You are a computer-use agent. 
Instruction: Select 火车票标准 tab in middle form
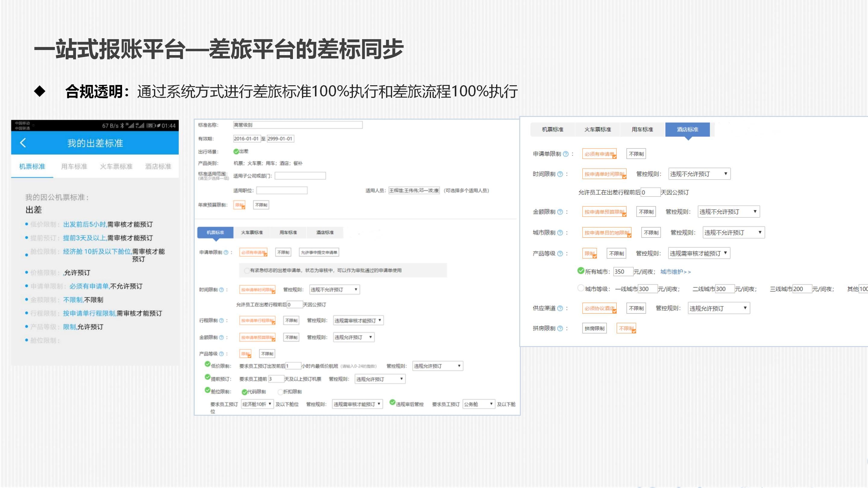(252, 232)
